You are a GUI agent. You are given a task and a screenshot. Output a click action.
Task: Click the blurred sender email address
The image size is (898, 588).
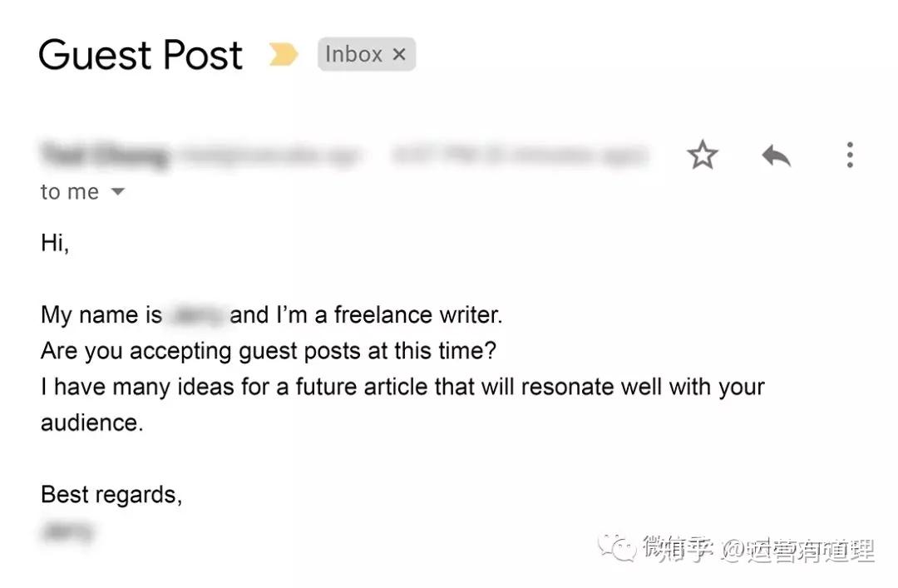pyautogui.click(x=269, y=155)
